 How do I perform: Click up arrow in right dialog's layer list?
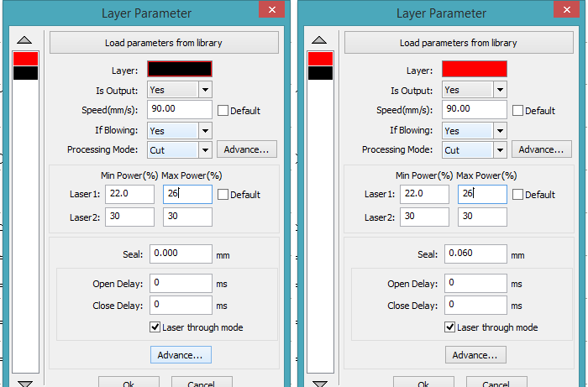click(x=319, y=40)
